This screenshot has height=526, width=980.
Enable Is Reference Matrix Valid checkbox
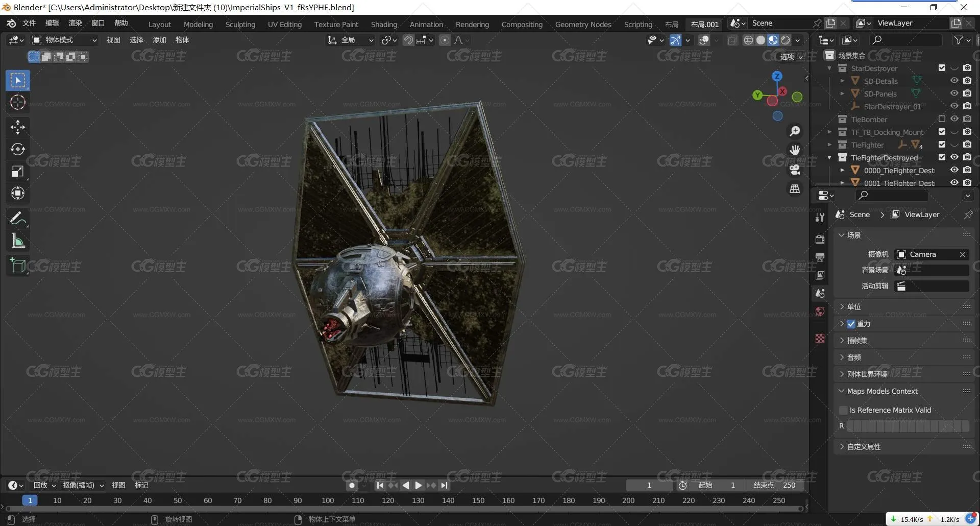[x=843, y=410]
